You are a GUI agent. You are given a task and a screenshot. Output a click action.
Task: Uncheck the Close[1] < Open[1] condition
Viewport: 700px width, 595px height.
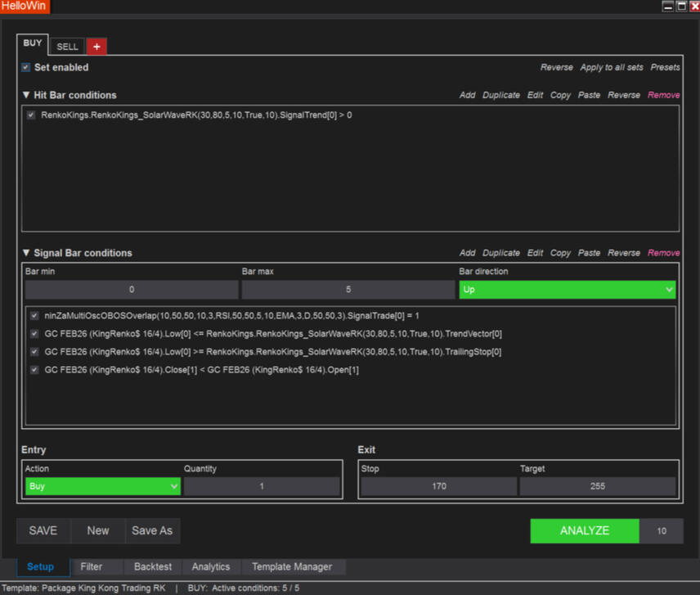(34, 370)
